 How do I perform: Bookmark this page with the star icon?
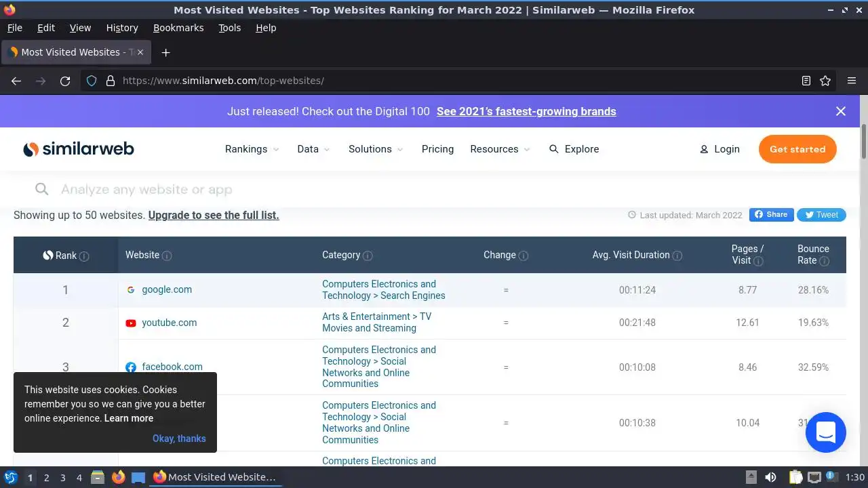(x=825, y=81)
